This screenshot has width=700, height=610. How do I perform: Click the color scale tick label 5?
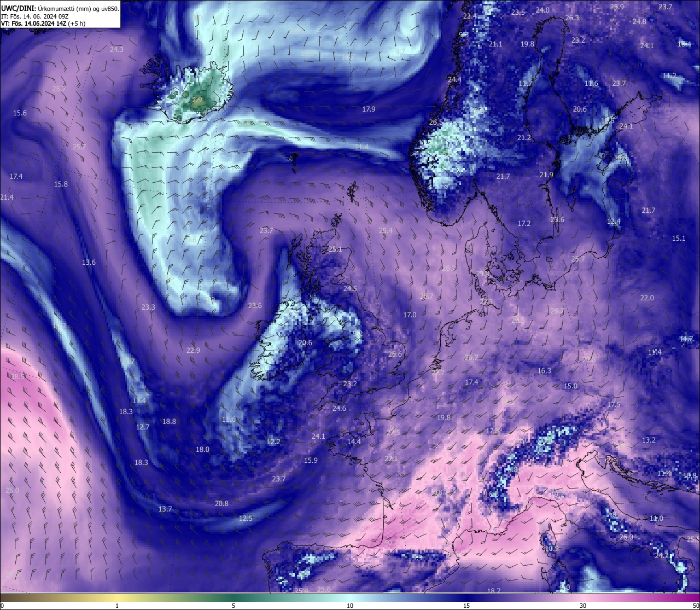(x=234, y=606)
